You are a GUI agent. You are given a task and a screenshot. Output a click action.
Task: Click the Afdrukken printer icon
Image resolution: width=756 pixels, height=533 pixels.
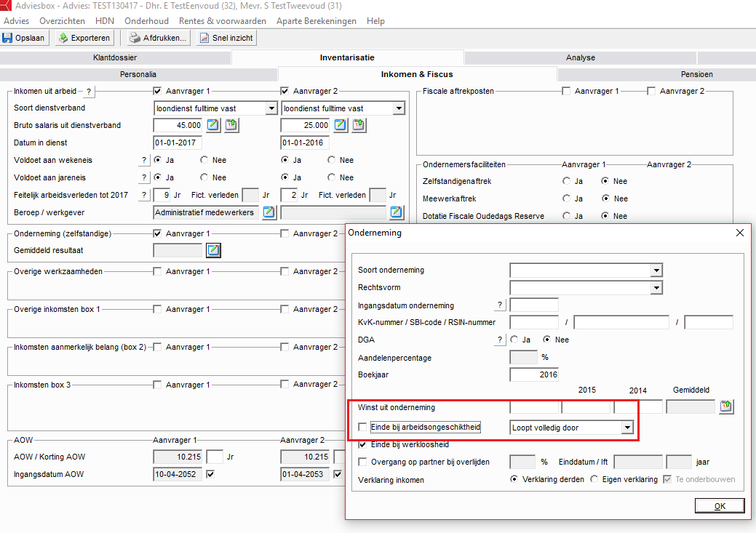tap(135, 38)
